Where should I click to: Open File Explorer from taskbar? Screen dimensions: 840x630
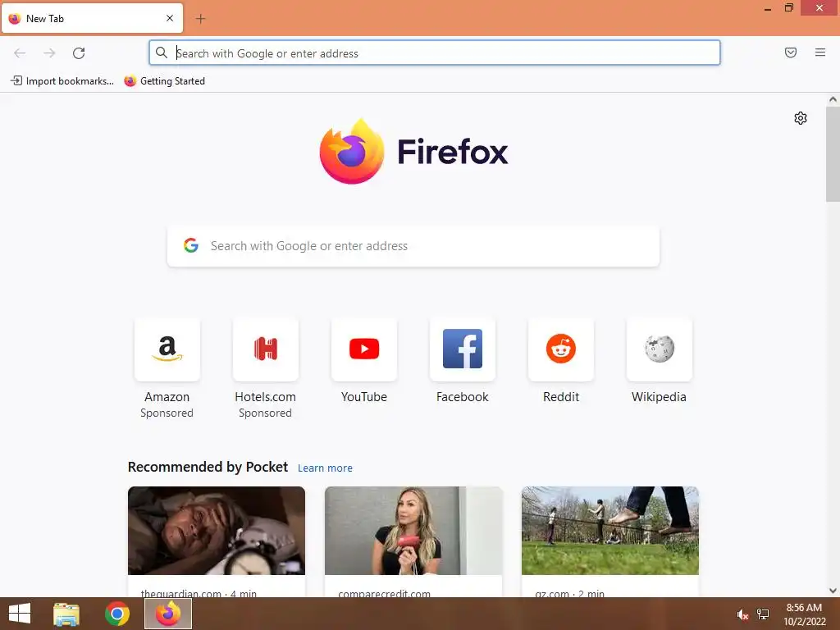[x=66, y=614]
